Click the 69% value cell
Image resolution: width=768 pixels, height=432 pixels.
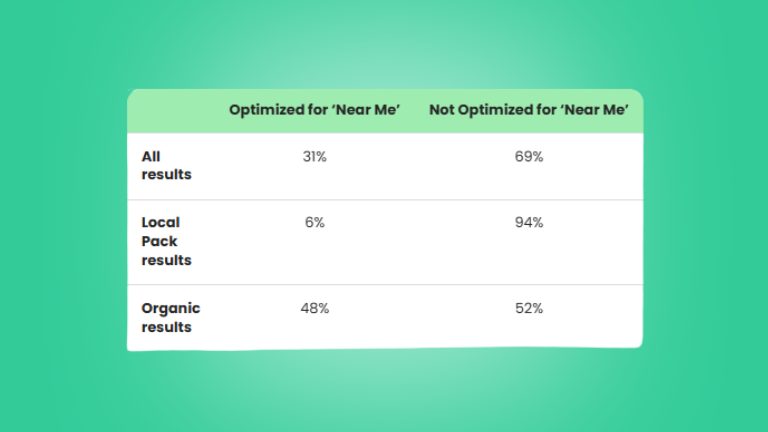coord(529,157)
